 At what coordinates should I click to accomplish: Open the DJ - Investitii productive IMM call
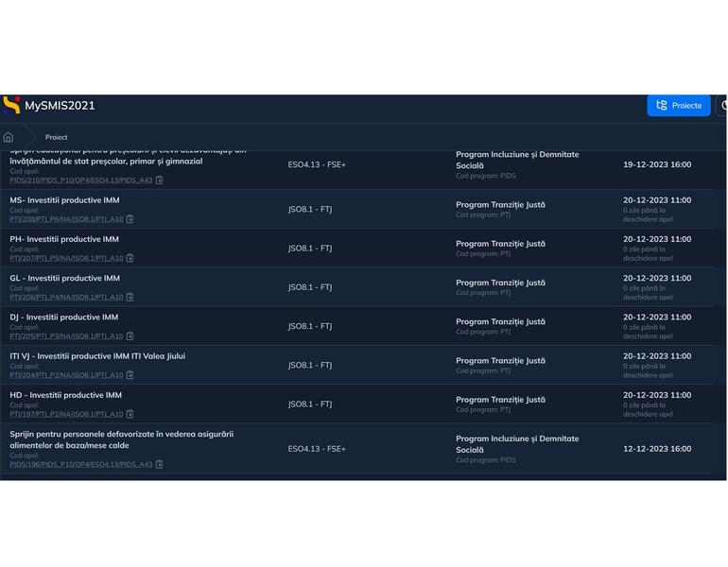pos(64,318)
